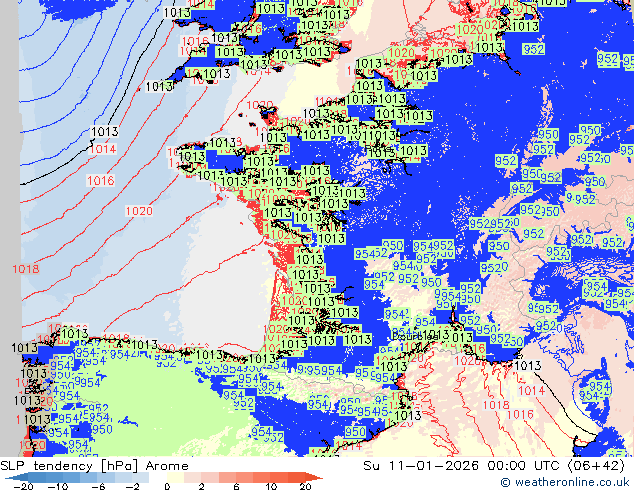Click the dark blue arrow end of the legend
Image resolution: width=634 pixels, height=490 pixels.
[16, 477]
